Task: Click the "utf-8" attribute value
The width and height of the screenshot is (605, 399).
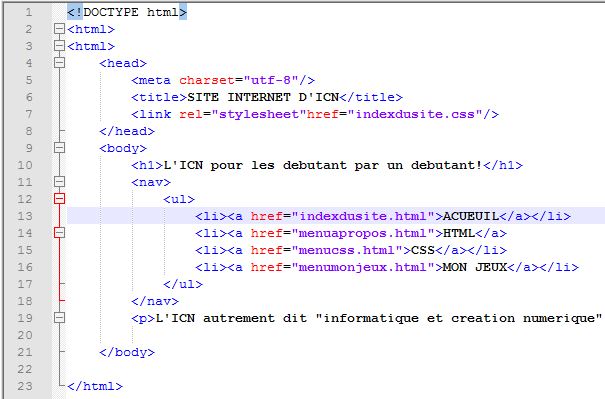Action: click(x=271, y=80)
